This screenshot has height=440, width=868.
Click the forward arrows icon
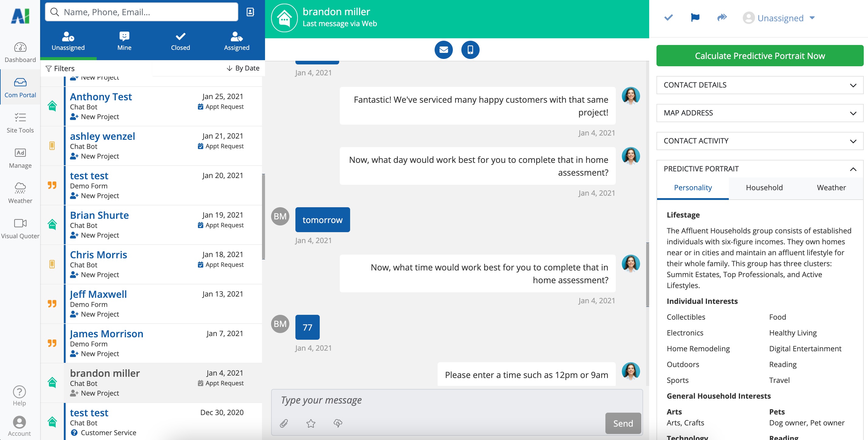click(x=722, y=18)
